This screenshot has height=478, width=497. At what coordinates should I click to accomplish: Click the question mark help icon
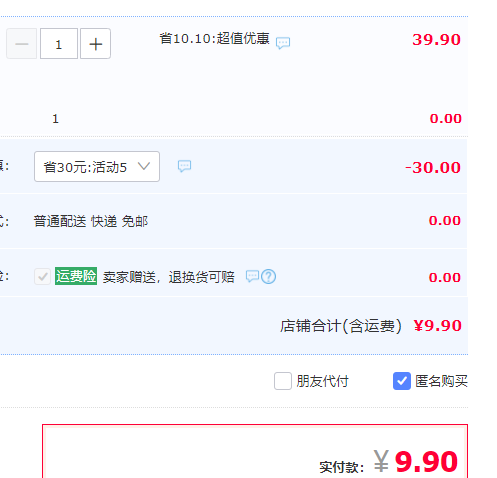(x=268, y=277)
